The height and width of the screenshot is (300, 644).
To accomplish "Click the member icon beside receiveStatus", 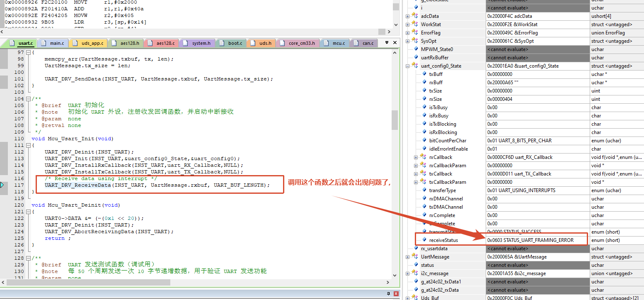I will coord(424,240).
